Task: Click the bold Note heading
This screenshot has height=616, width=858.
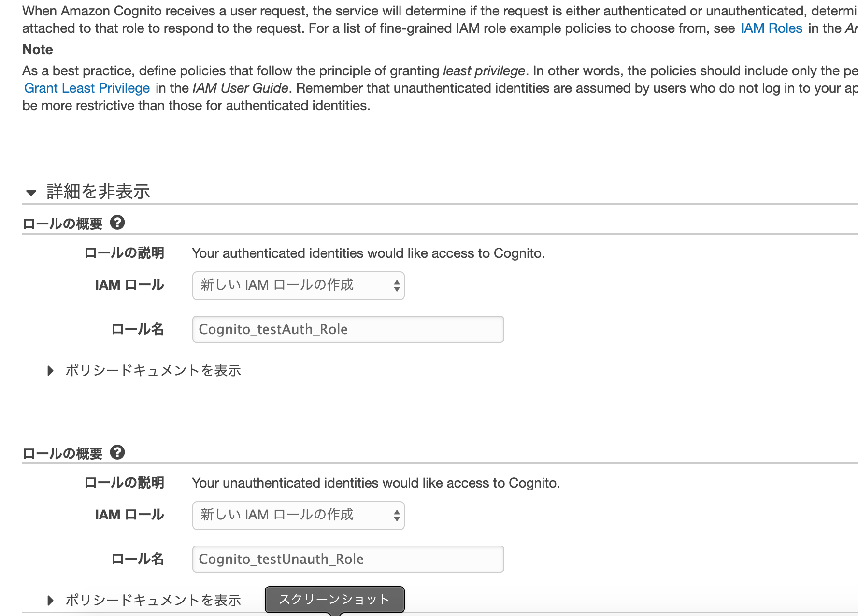Action: pyautogui.click(x=38, y=49)
